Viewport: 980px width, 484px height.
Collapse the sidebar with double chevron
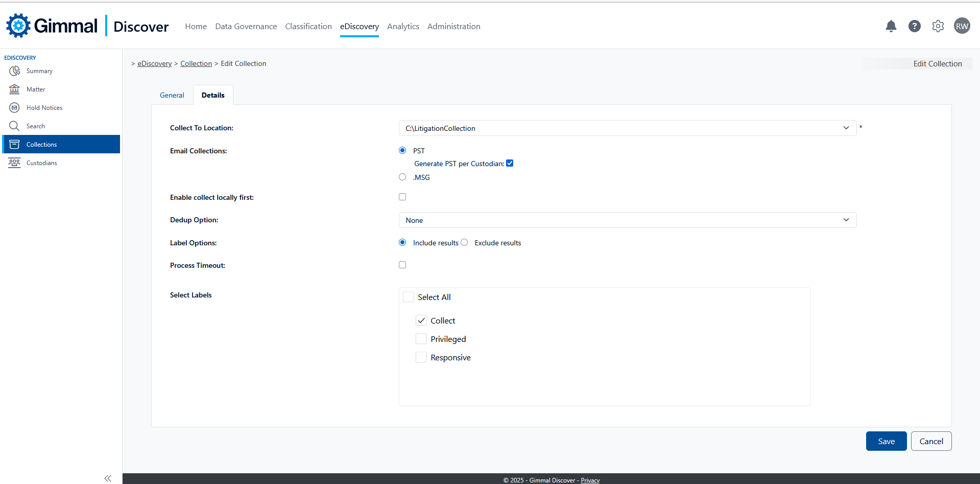(x=108, y=478)
